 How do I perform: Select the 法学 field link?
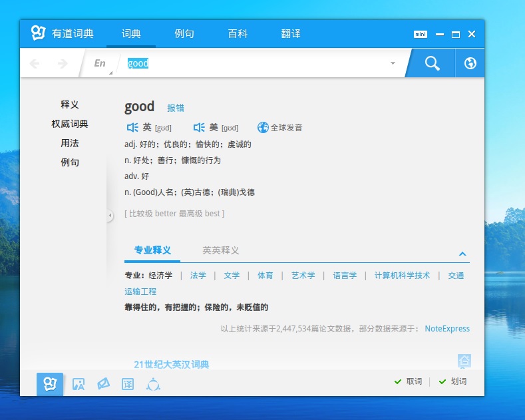pyautogui.click(x=198, y=276)
